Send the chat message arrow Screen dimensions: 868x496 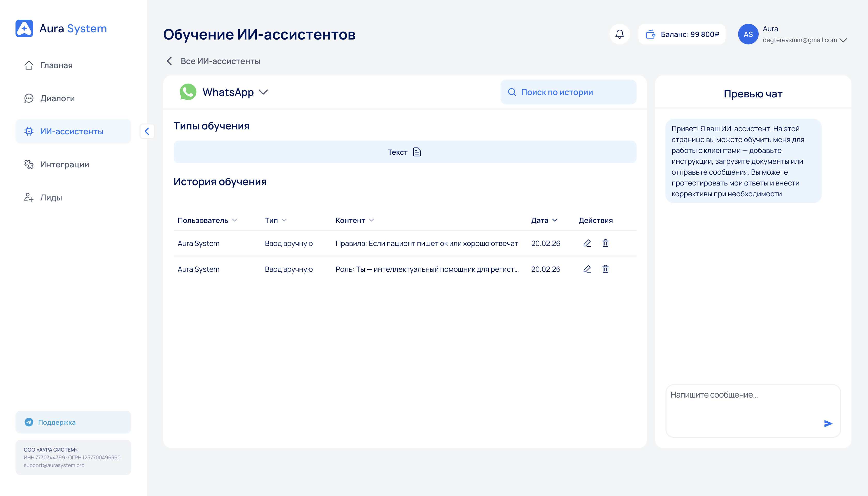point(828,423)
